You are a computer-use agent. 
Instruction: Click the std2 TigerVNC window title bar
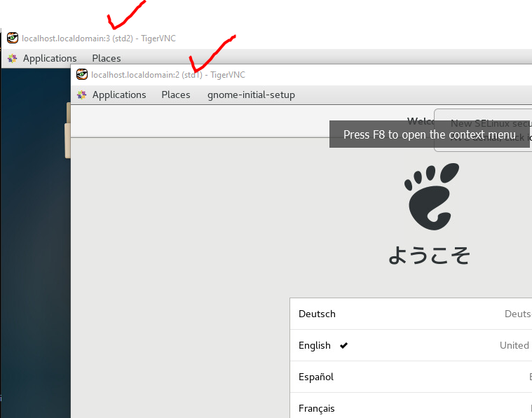266,38
